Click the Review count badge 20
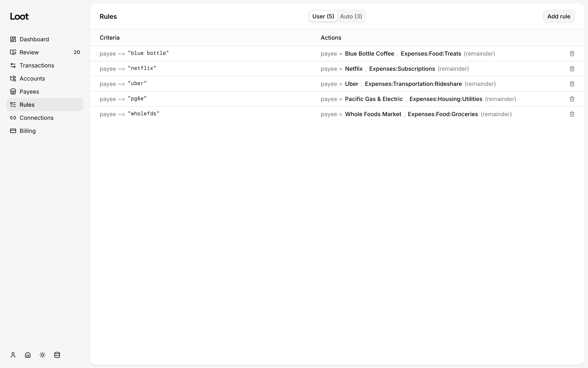The height and width of the screenshot is (368, 588). coord(77,52)
